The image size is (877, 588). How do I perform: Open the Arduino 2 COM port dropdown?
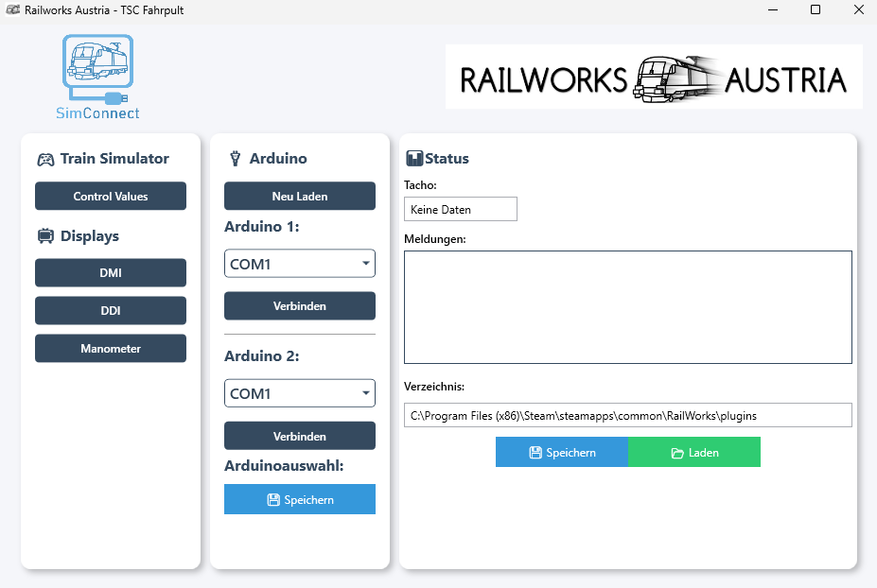tap(300, 393)
